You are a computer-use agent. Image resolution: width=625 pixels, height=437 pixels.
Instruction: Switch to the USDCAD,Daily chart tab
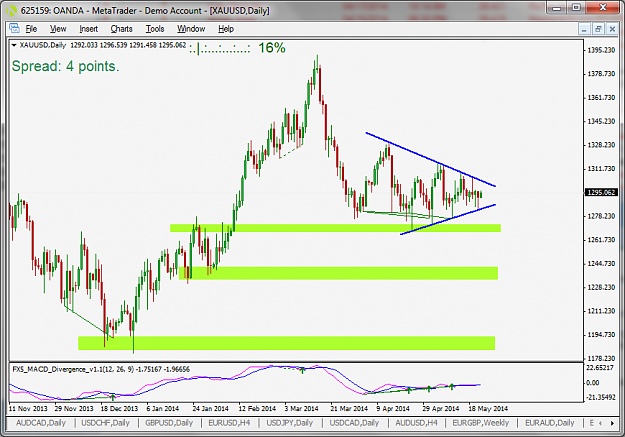tap(354, 423)
